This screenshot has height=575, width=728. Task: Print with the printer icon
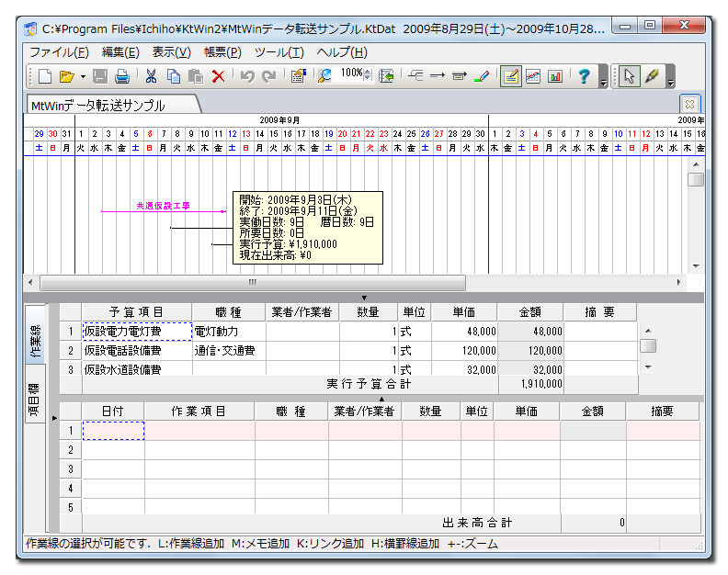tap(121, 75)
